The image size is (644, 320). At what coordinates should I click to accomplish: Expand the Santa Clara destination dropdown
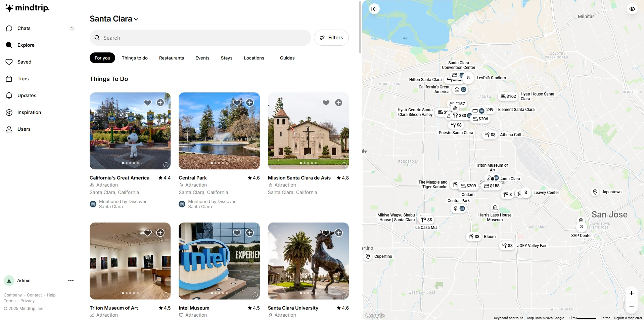click(x=114, y=19)
